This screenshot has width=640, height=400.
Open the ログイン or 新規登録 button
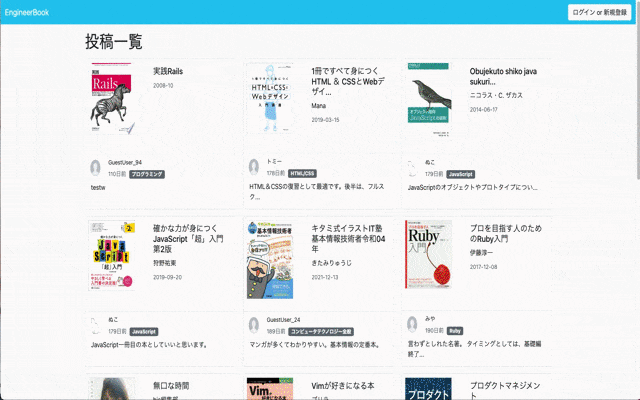click(x=599, y=12)
